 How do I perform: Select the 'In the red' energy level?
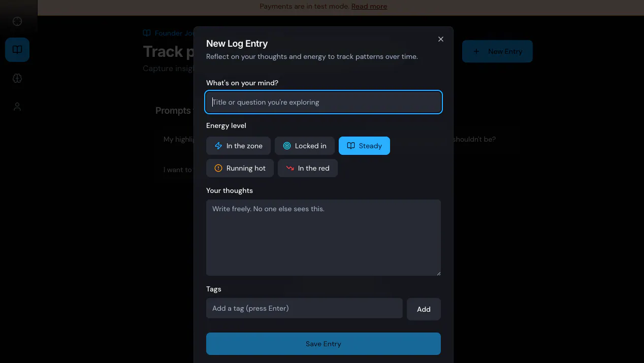tap(308, 168)
